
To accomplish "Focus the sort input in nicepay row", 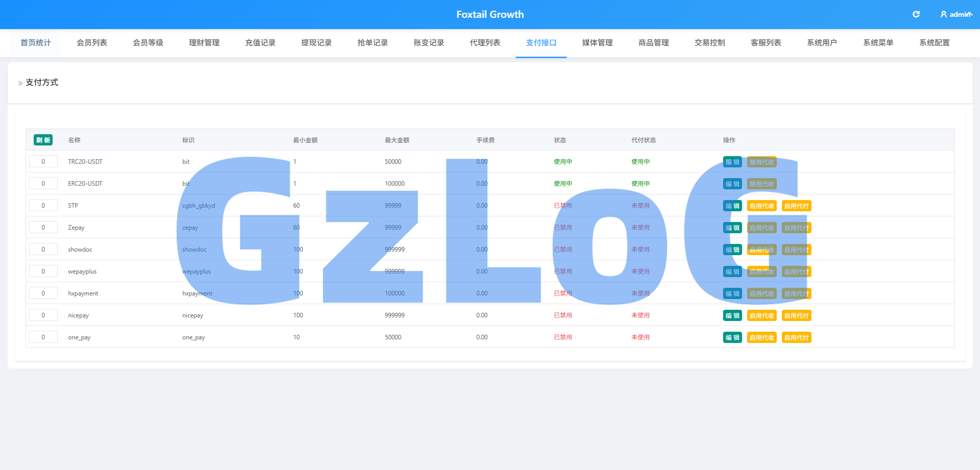I will pyautogui.click(x=43, y=315).
